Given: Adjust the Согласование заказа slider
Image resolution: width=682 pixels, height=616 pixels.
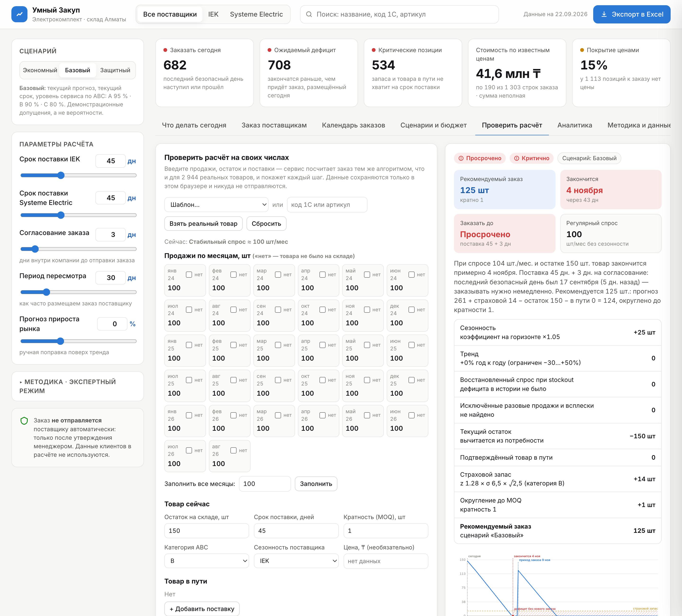Looking at the screenshot, I should [78, 249].
